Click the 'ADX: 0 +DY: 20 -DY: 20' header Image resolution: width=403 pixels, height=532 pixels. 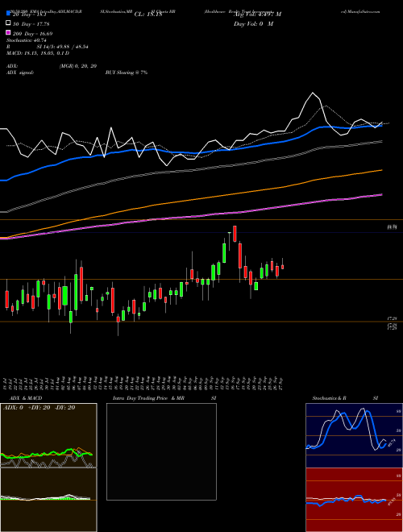pyautogui.click(x=39, y=408)
